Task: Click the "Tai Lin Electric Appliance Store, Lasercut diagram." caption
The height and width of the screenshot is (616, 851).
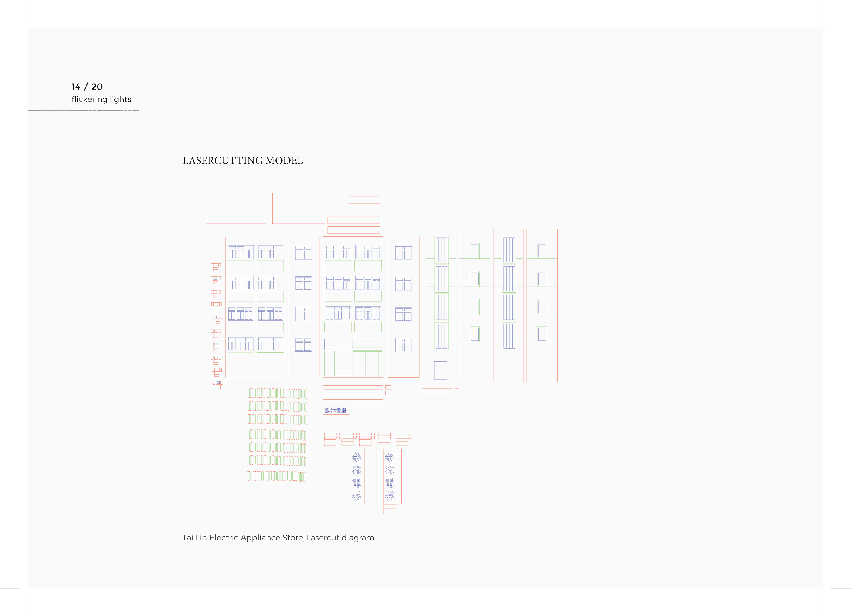Action: point(279,538)
